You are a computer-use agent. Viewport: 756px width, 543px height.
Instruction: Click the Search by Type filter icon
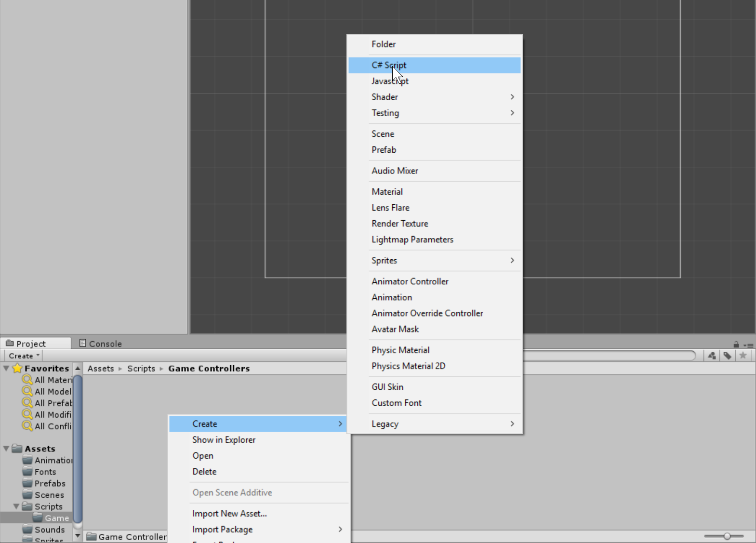pyautogui.click(x=712, y=356)
